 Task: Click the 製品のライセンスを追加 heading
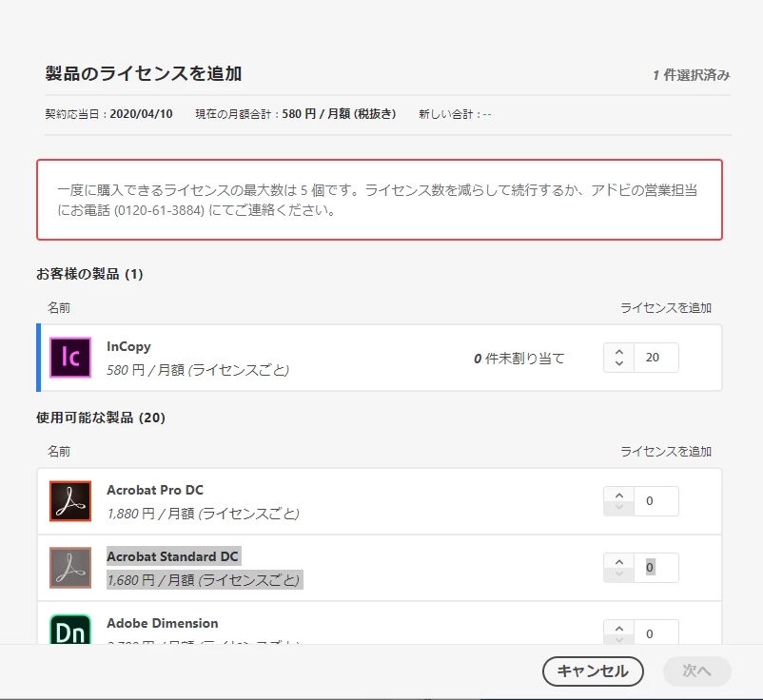click(x=144, y=73)
